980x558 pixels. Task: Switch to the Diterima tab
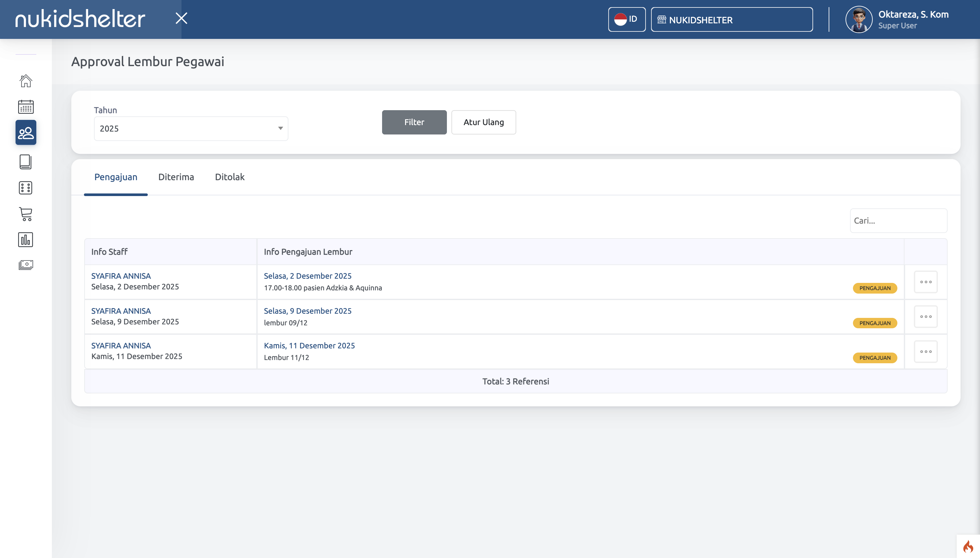coord(176,177)
